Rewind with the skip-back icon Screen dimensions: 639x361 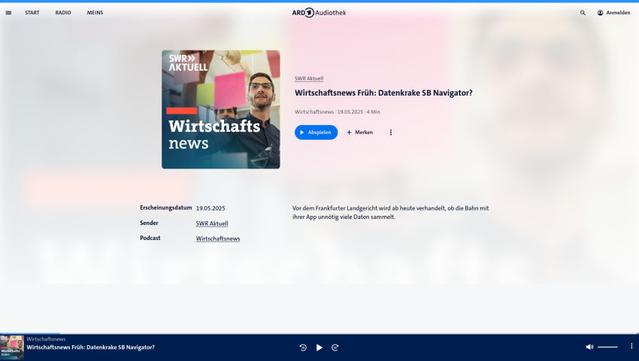click(x=303, y=348)
